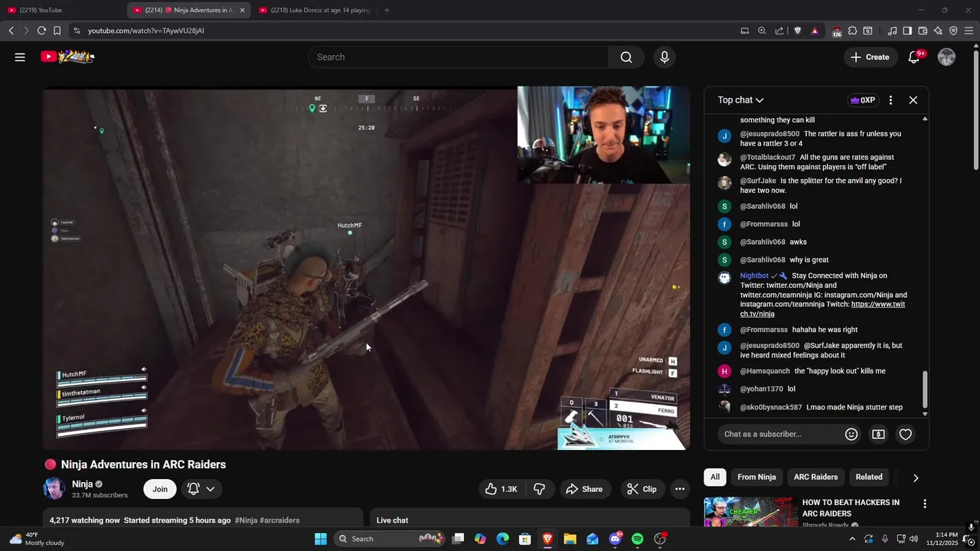Expand the Top chat dropdown
The height and width of the screenshot is (551, 980).
click(740, 100)
